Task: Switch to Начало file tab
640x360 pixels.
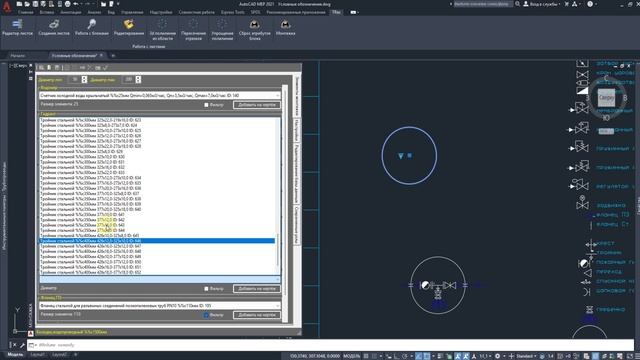Action: (x=18, y=56)
